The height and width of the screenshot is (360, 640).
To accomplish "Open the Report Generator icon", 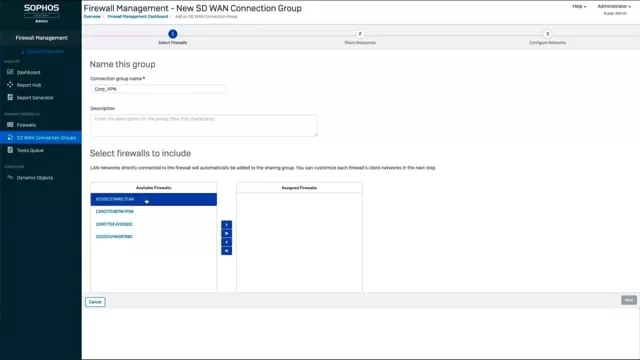I will (10, 98).
